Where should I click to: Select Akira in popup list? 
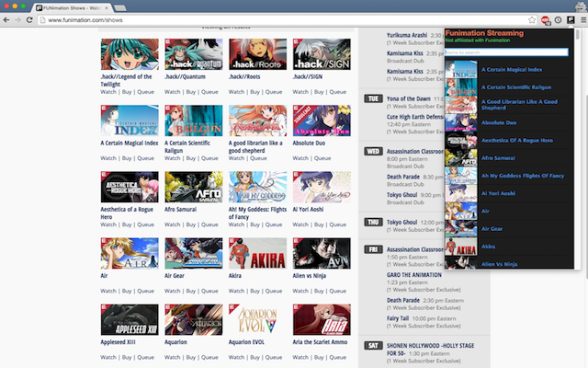(488, 247)
